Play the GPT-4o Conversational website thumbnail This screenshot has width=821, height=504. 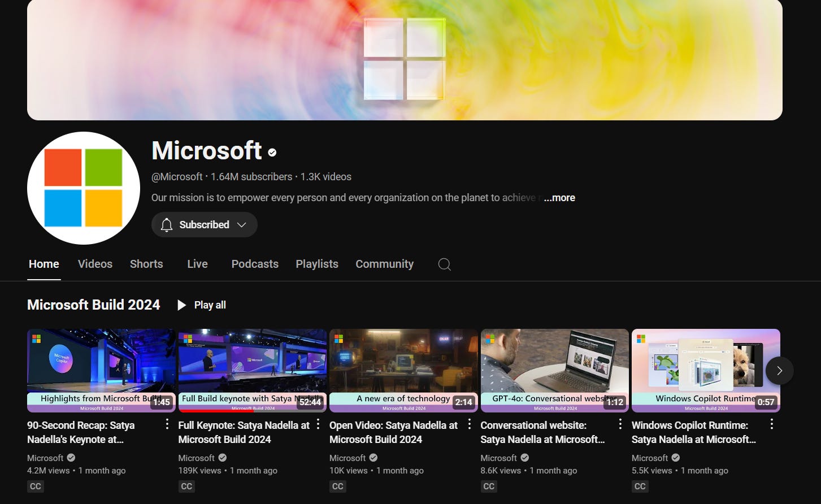click(555, 371)
